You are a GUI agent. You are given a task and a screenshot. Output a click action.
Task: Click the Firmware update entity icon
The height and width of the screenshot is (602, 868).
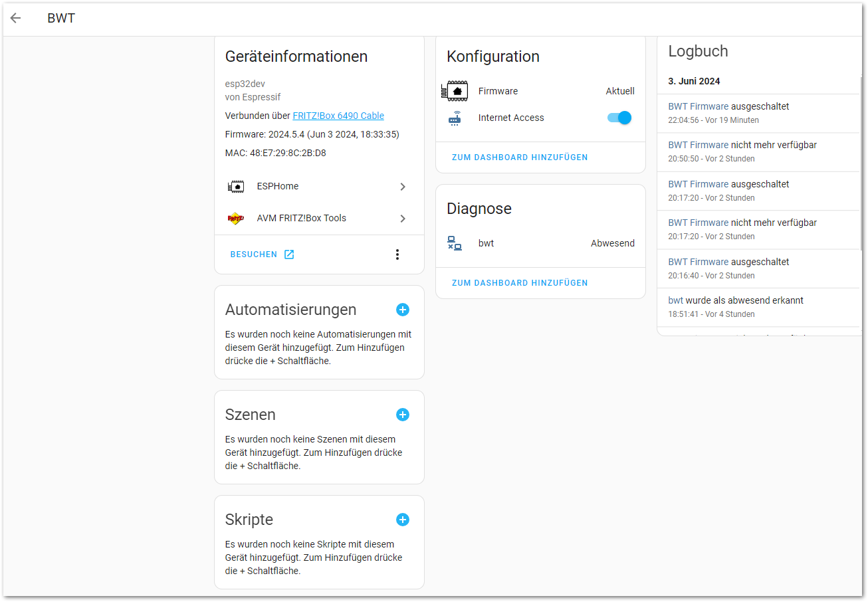(455, 91)
